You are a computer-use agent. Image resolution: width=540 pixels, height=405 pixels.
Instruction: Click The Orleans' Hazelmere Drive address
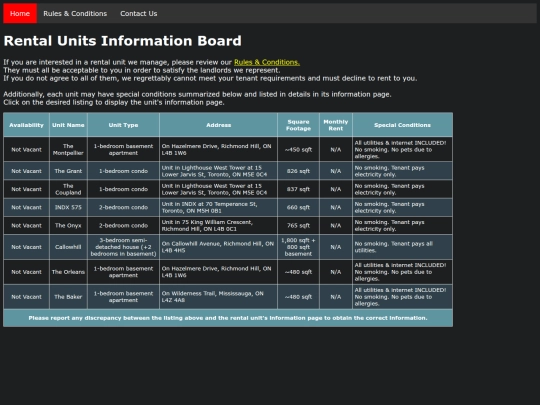point(219,272)
